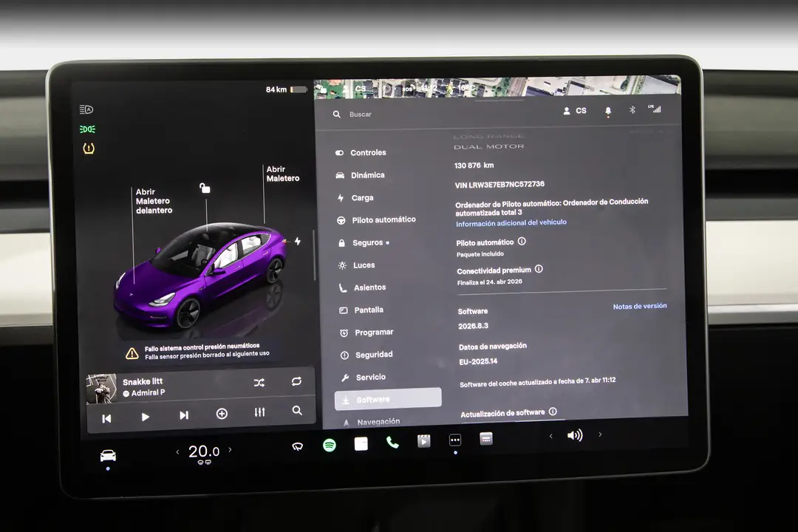The height and width of the screenshot is (532, 798).
Task: Toggle repeat in media player
Action: (296, 381)
